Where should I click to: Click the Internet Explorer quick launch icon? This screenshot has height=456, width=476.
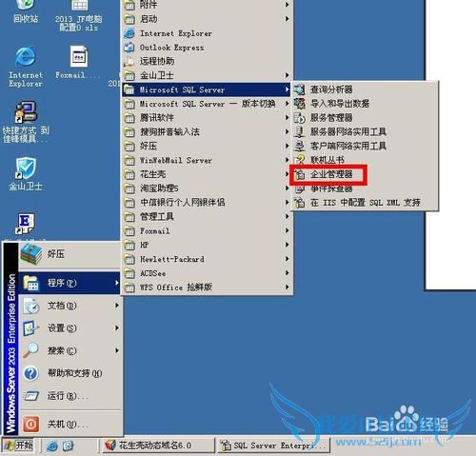click(x=52, y=446)
